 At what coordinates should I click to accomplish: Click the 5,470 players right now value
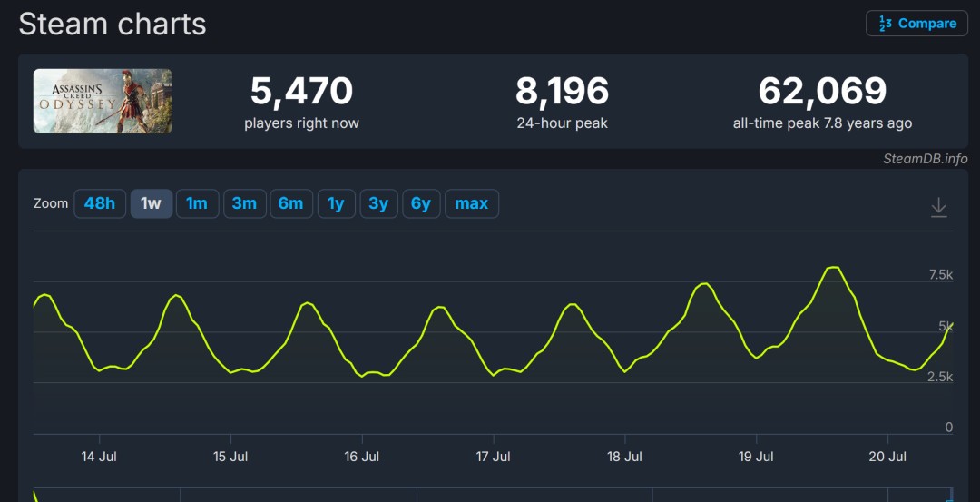coord(302,91)
